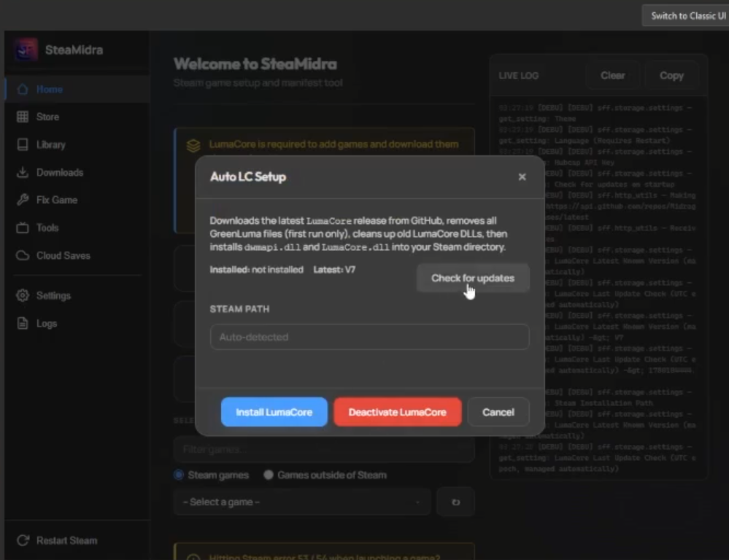Click 'Steam game setup and manifest tool' subtitle
This screenshot has height=560, width=729.
tap(258, 82)
